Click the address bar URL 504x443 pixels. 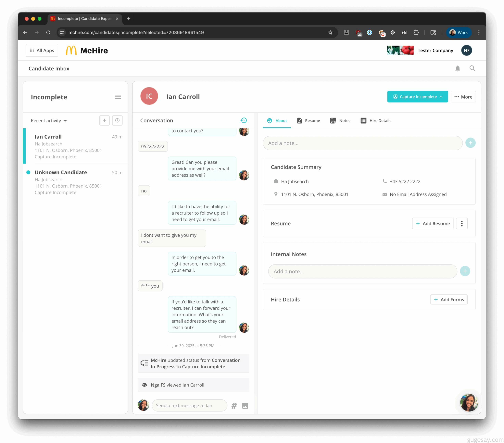point(136,32)
